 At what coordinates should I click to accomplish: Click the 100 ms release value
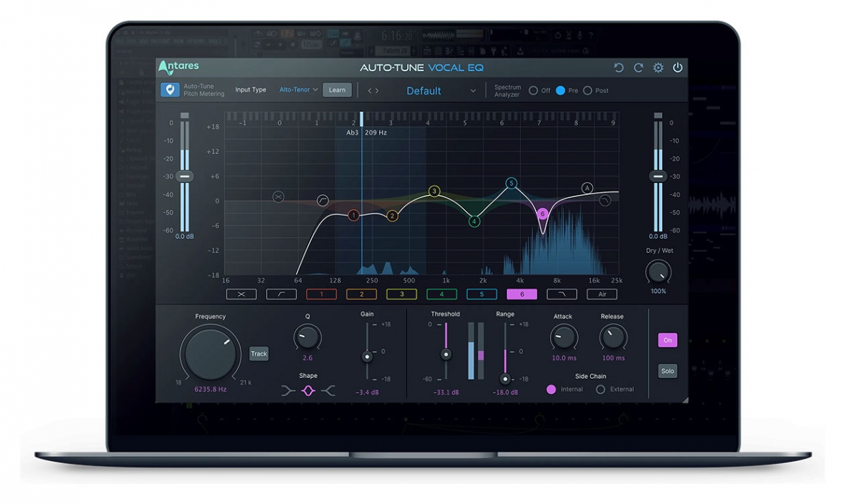(x=613, y=358)
